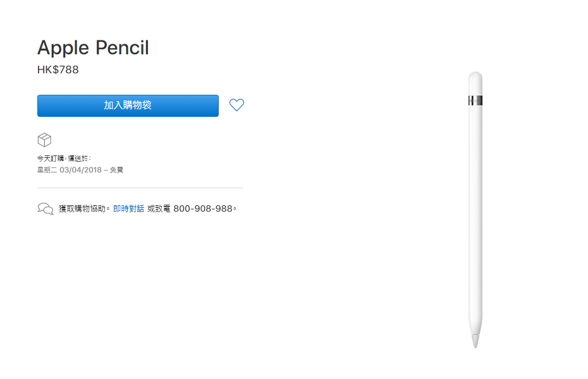The image size is (588, 379).
Task: Click the word Pencil in the product title
Action: (x=122, y=47)
